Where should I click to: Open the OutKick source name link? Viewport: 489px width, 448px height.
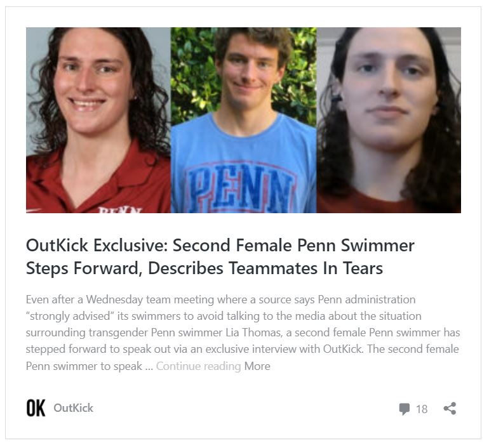[x=73, y=408]
